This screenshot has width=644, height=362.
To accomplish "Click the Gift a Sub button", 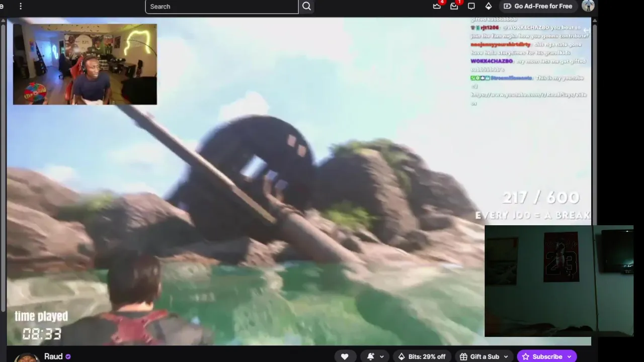I will [484, 356].
